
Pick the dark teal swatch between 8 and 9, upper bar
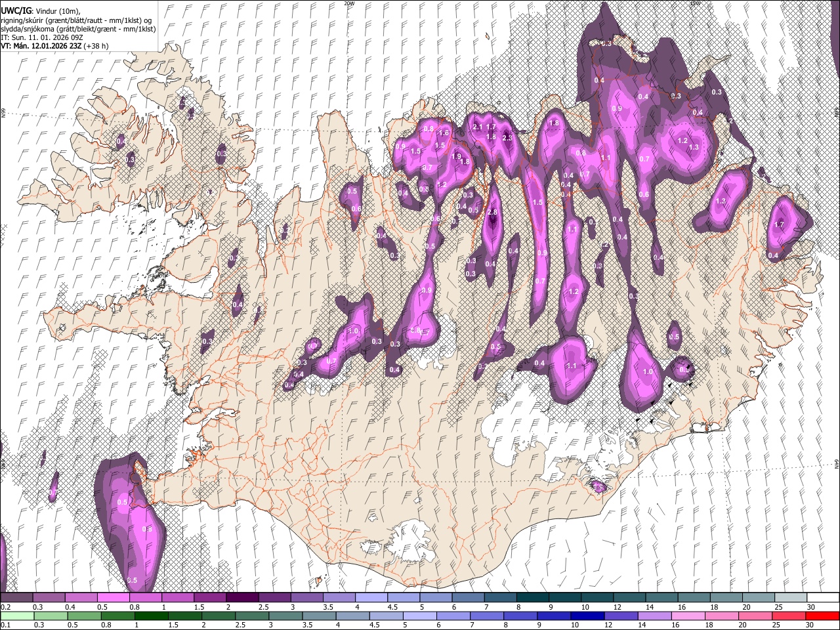(532, 598)
